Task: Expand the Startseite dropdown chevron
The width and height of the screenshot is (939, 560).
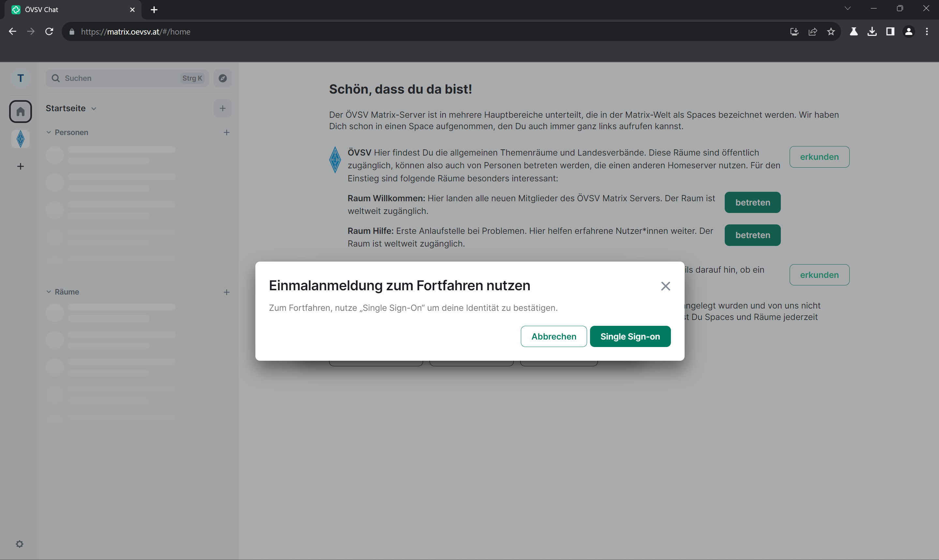Action: tap(94, 109)
